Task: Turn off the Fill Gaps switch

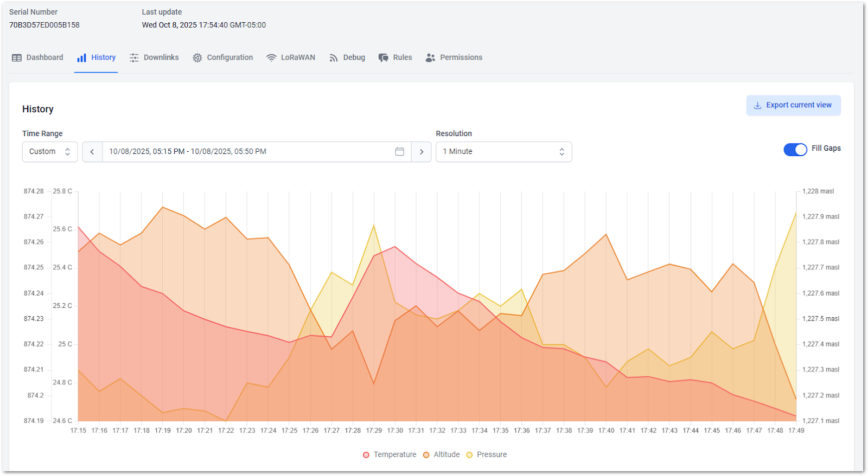Action: [x=795, y=150]
